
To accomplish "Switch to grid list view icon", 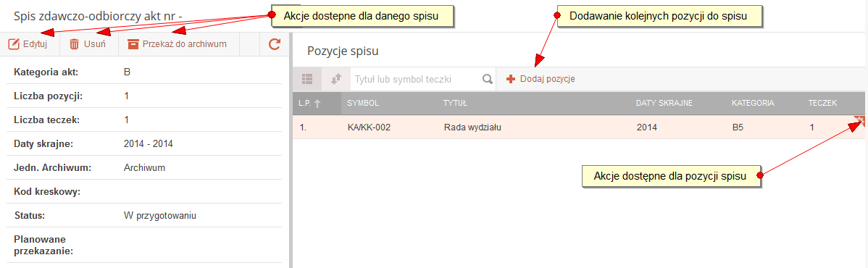I will click(307, 79).
